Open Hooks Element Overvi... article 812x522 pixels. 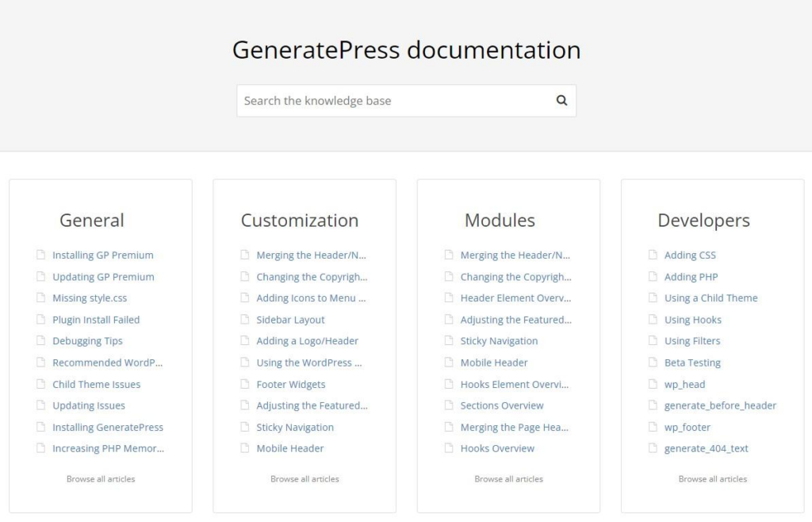point(514,384)
